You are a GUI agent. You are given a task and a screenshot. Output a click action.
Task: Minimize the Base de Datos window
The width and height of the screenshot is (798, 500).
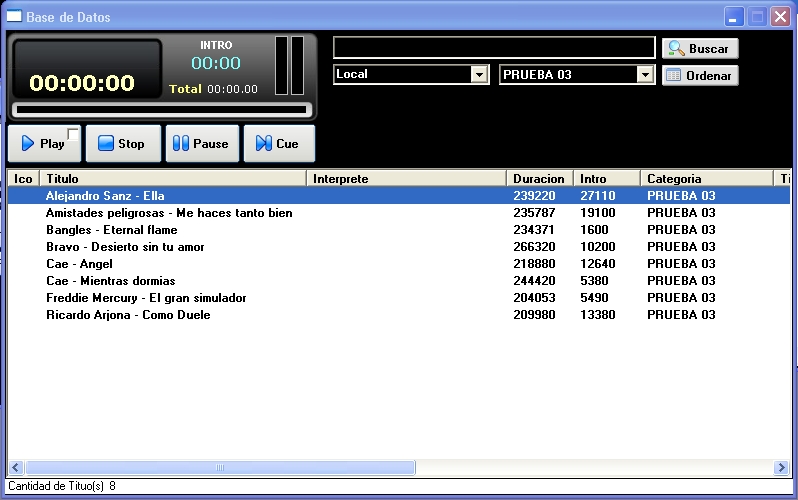(x=733, y=17)
